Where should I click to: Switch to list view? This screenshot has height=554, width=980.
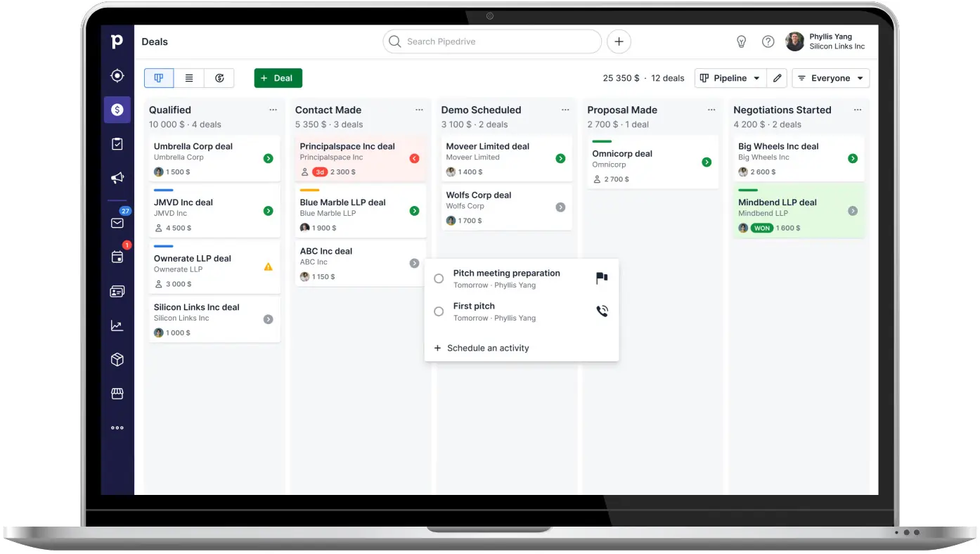pyautogui.click(x=189, y=78)
